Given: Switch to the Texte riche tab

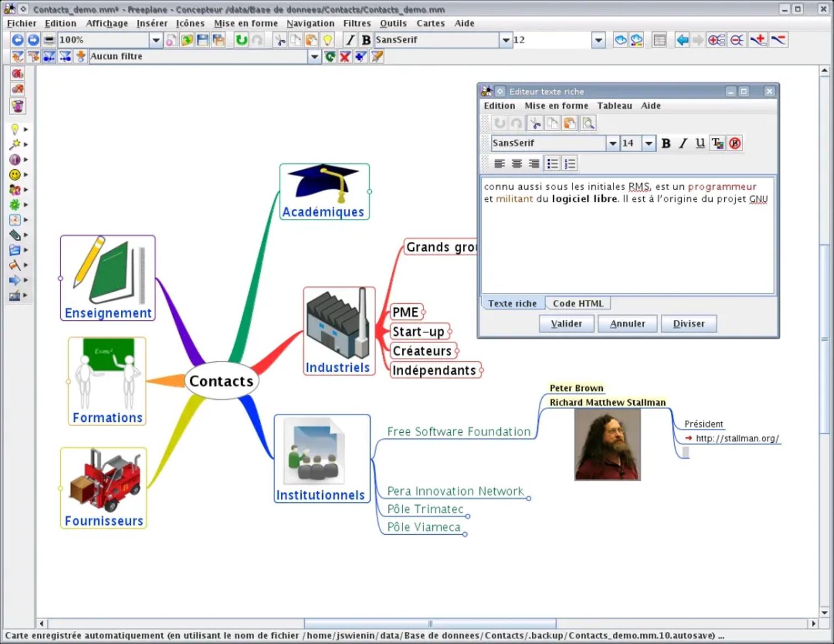Looking at the screenshot, I should click(512, 303).
